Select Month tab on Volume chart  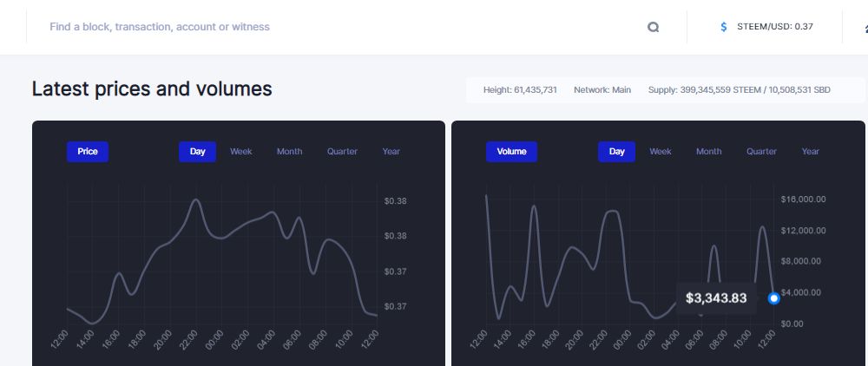[709, 152]
